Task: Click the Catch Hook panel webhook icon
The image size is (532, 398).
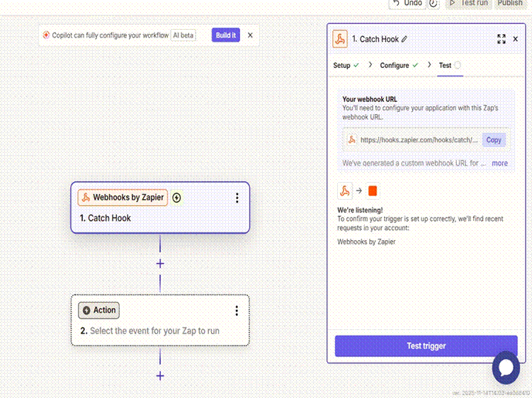Action: click(340, 39)
